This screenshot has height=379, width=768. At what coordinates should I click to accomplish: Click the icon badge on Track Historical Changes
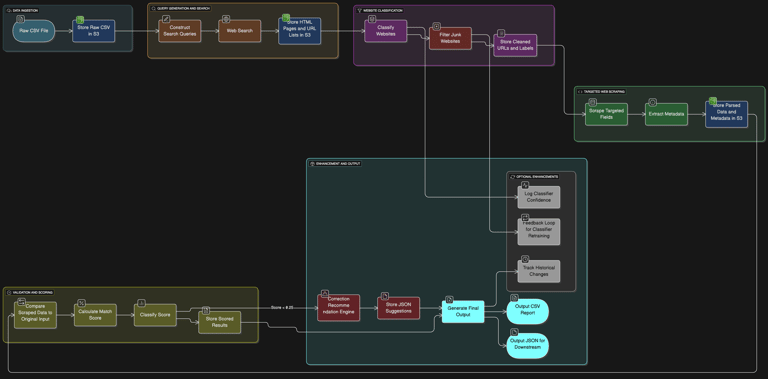[x=525, y=259]
